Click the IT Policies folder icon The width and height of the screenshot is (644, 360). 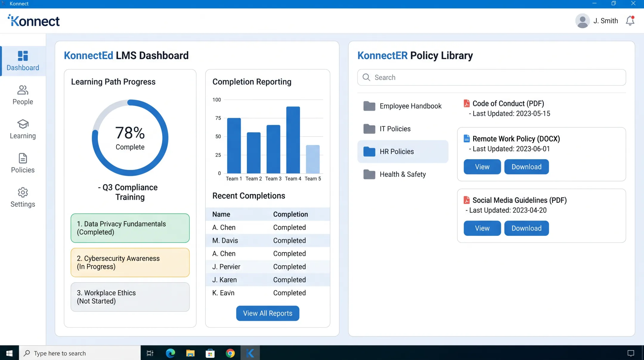(369, 129)
